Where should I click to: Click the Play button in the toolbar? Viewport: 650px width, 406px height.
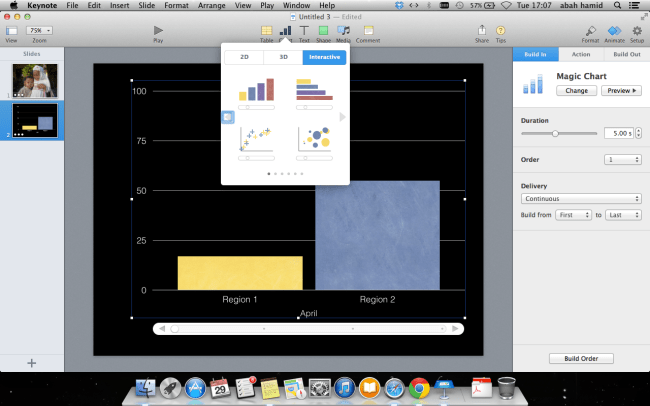(x=158, y=31)
